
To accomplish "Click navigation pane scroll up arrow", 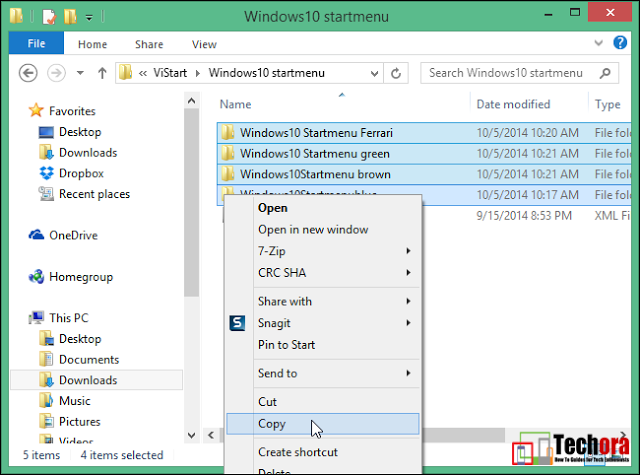I will 191,100.
